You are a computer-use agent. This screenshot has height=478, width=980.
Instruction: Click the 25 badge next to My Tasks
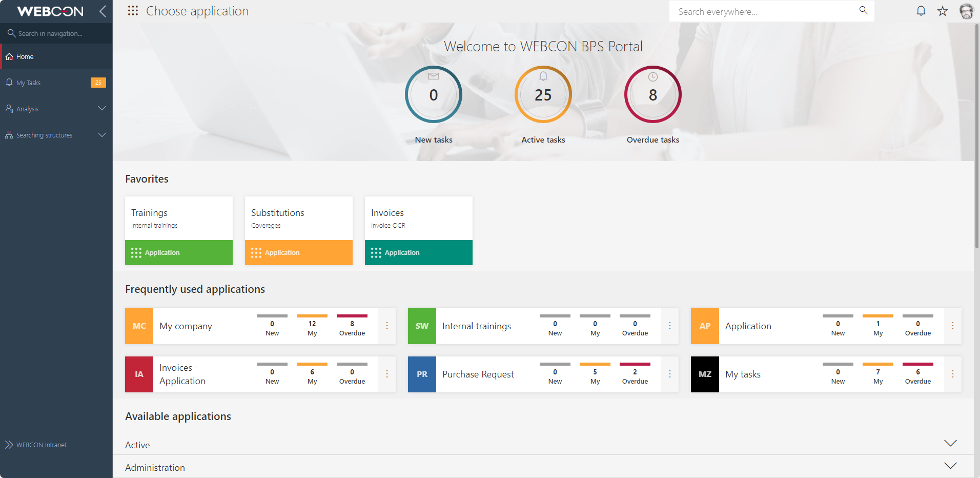(98, 83)
